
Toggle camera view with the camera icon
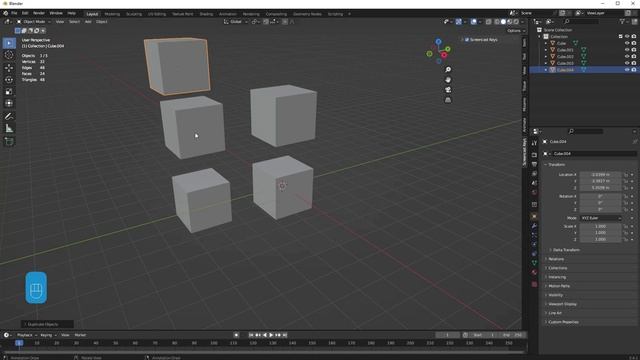coord(448,90)
